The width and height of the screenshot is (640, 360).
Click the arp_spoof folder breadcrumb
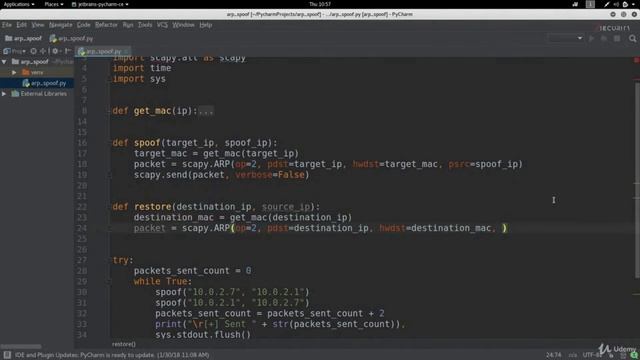pyautogui.click(x=24, y=38)
